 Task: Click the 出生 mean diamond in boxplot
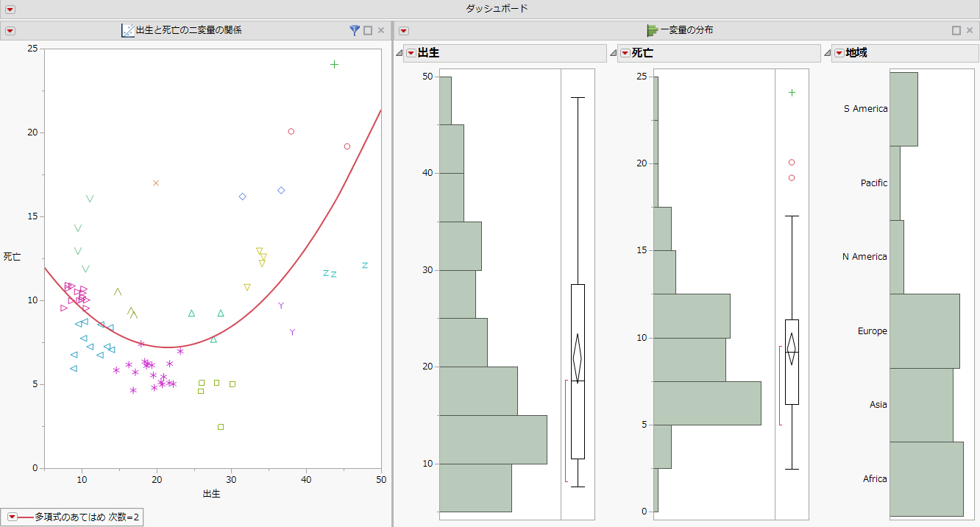click(578, 358)
